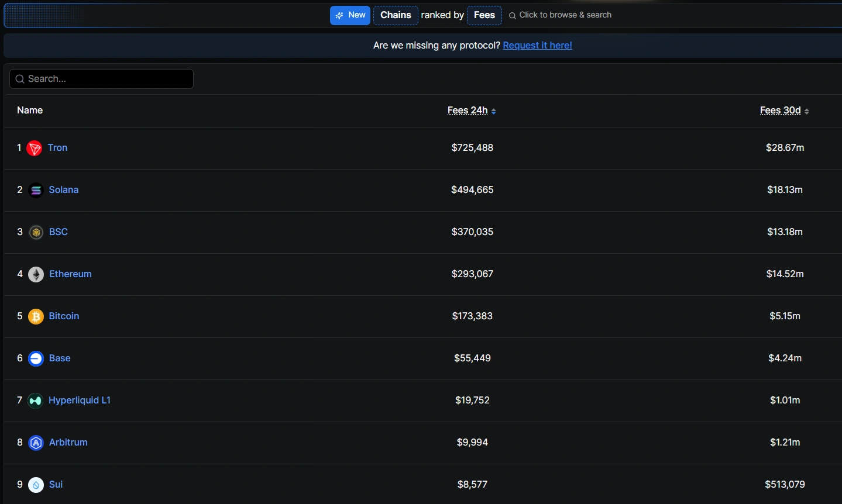Screen dimensions: 842x504
Task: Click the Sui chain logo icon
Action: [36, 485]
